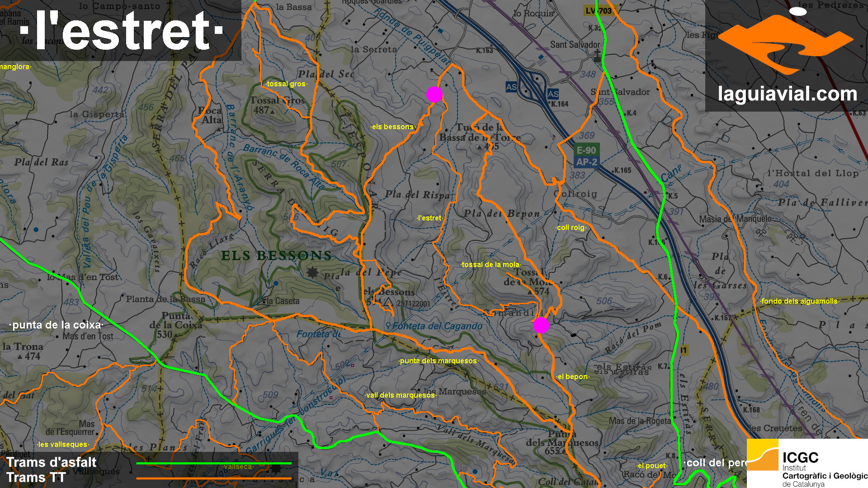Click the star symbol near Pla del Pepe
868x488 pixels.
312,272
